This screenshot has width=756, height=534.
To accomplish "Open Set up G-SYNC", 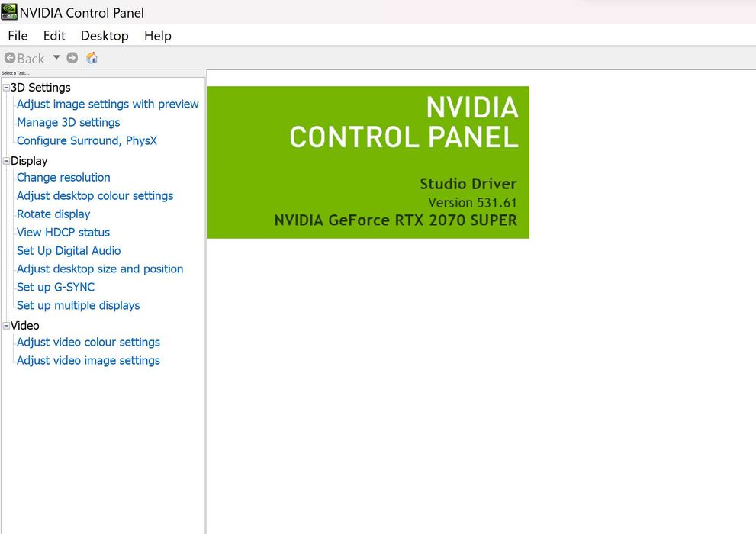I will (56, 288).
